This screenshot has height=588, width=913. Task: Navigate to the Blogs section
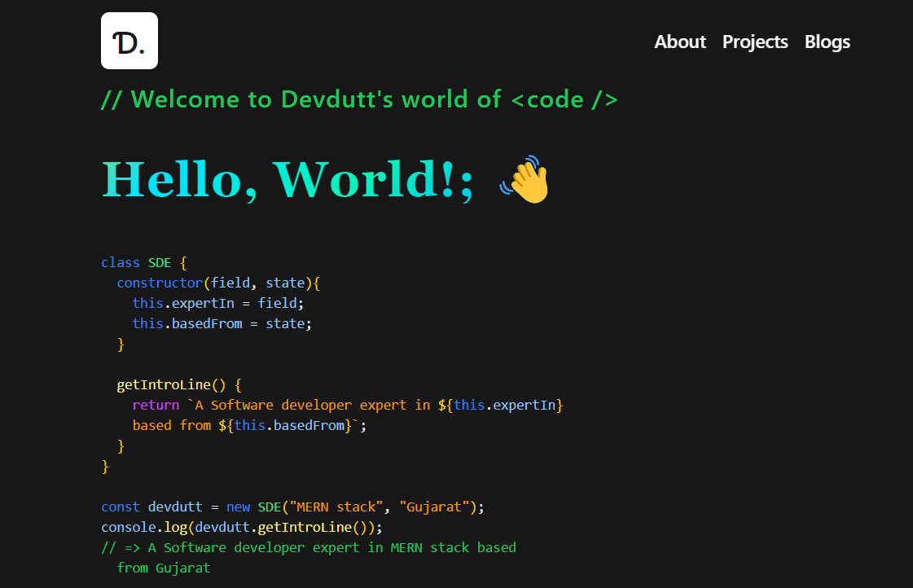827,42
